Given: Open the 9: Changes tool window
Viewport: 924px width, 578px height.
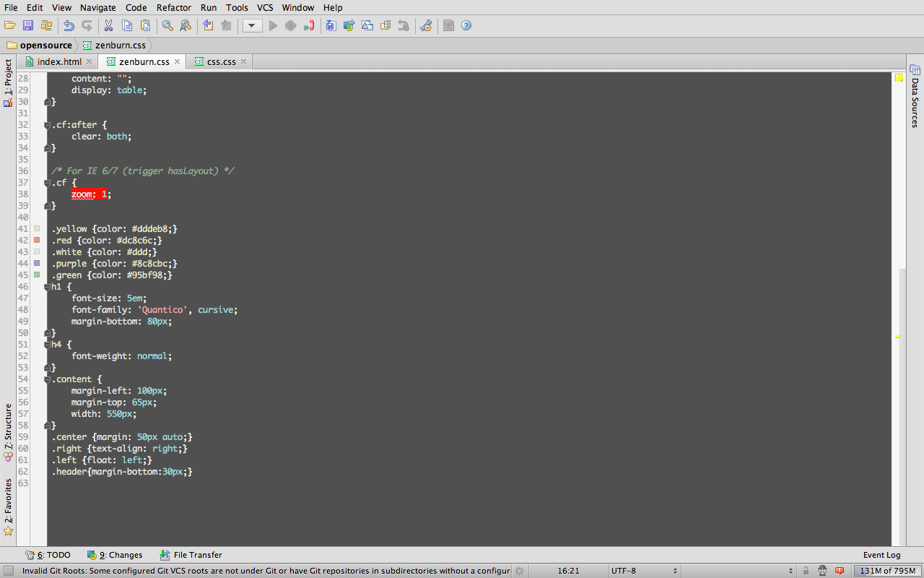Looking at the screenshot, I should pyautogui.click(x=115, y=555).
